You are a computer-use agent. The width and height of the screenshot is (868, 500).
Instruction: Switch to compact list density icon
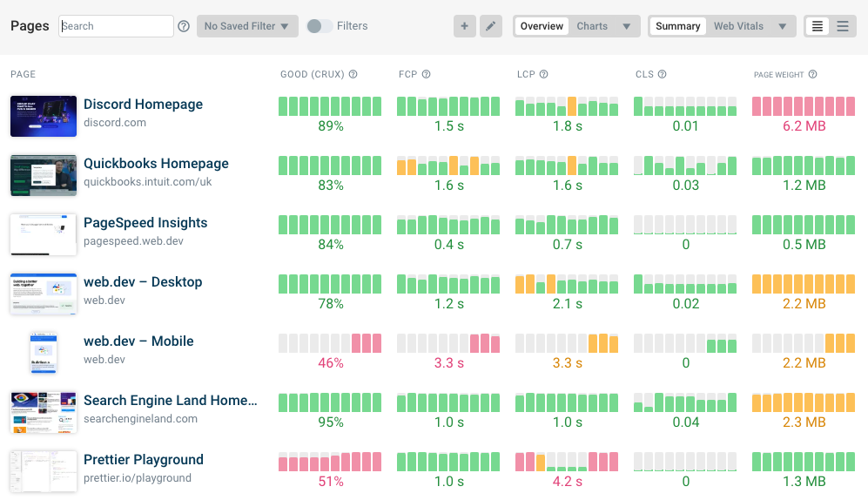click(x=818, y=26)
